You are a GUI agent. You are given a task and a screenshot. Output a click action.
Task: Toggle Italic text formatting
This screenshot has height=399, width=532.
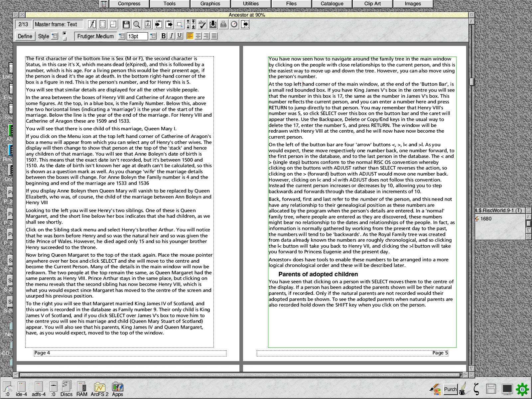click(171, 36)
